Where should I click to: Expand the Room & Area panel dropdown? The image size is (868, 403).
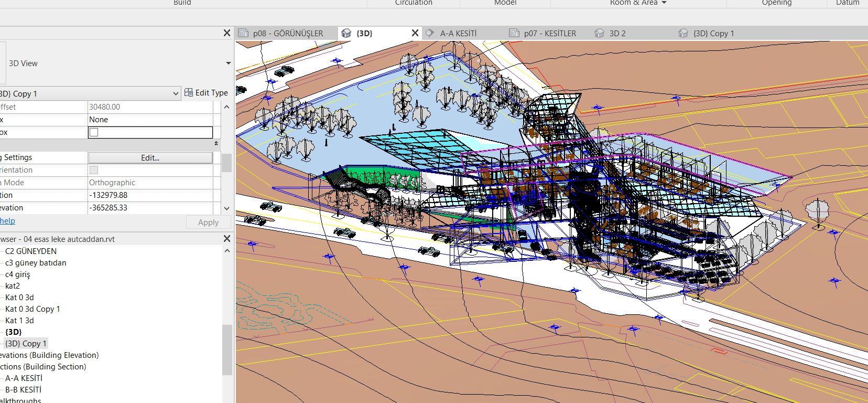[x=664, y=3]
